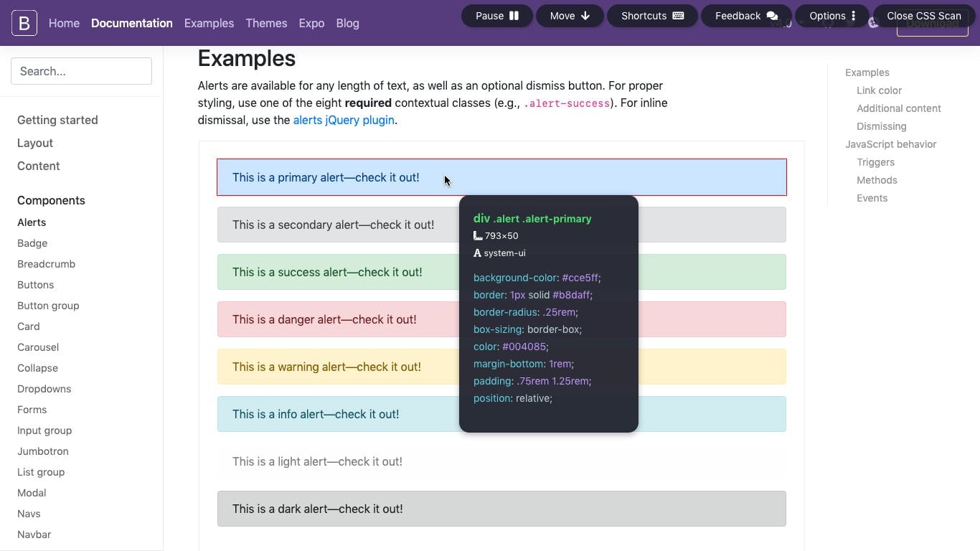
Task: Select the yellow warning alert box
Action: pyautogui.click(x=501, y=367)
